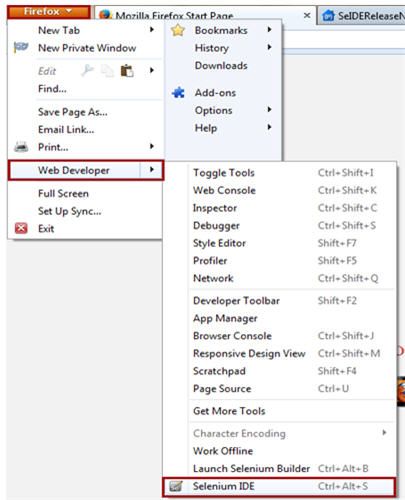This screenshot has height=500, width=405.
Task: Enable Responsive Design View
Action: (280, 353)
